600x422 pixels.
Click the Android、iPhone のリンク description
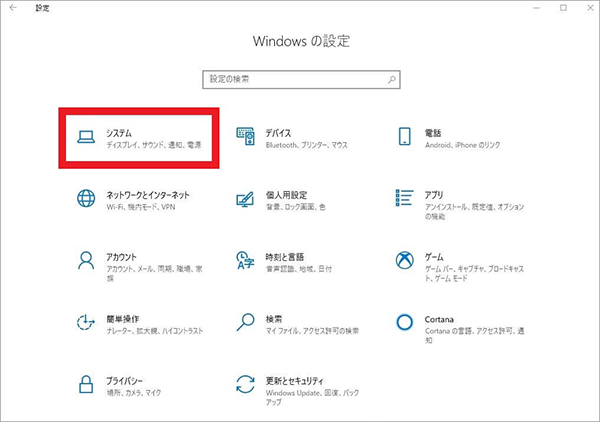point(462,145)
